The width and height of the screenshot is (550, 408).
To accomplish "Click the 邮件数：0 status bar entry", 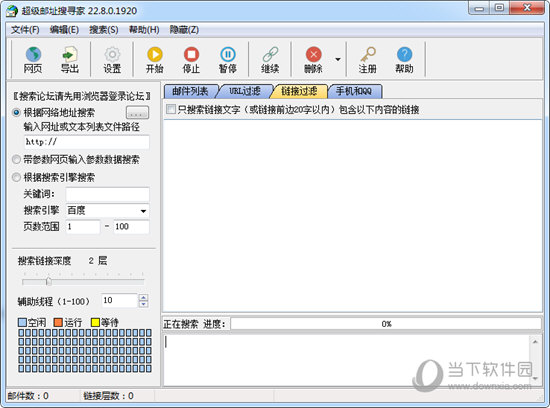I will tap(28, 396).
